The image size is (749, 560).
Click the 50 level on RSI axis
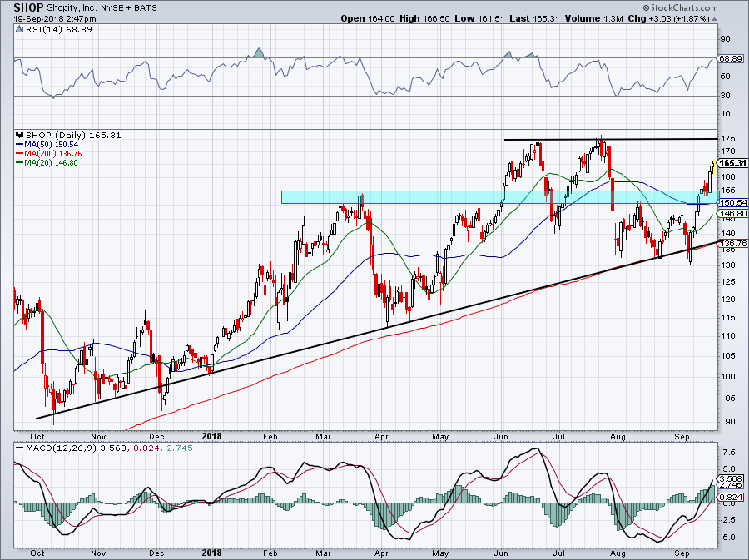725,77
